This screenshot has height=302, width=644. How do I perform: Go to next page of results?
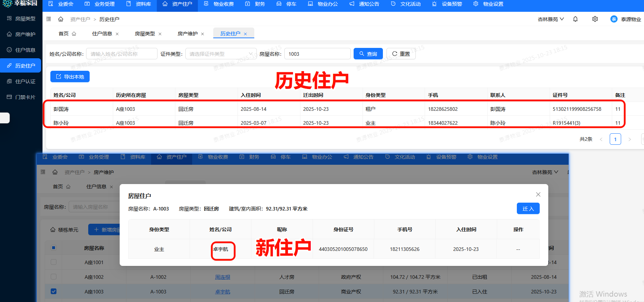[630, 139]
